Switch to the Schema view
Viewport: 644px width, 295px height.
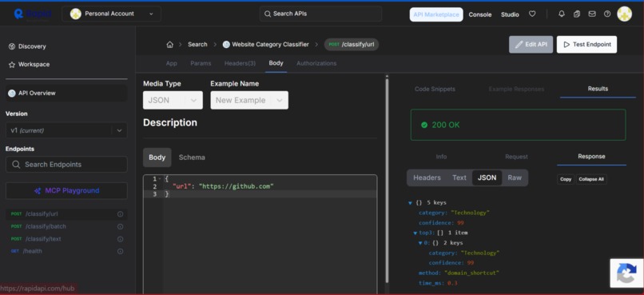(x=192, y=157)
